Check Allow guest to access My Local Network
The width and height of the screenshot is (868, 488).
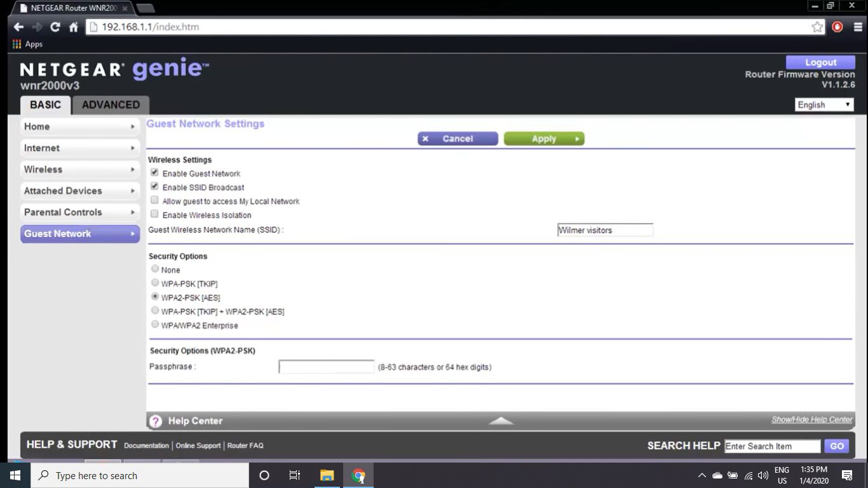click(154, 201)
